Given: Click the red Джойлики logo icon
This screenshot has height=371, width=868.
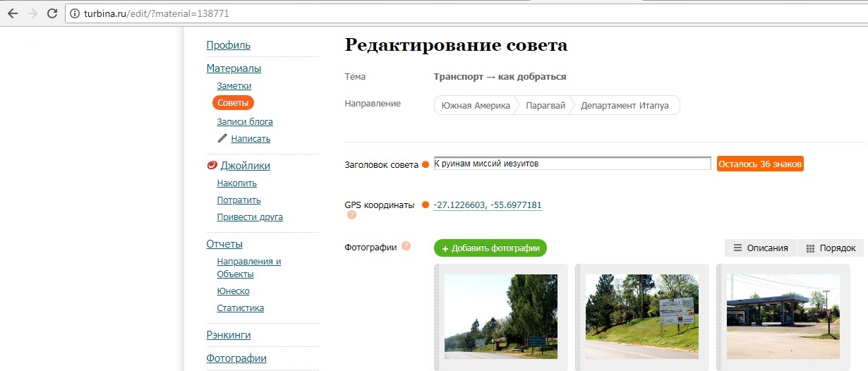Looking at the screenshot, I should coord(212,166).
